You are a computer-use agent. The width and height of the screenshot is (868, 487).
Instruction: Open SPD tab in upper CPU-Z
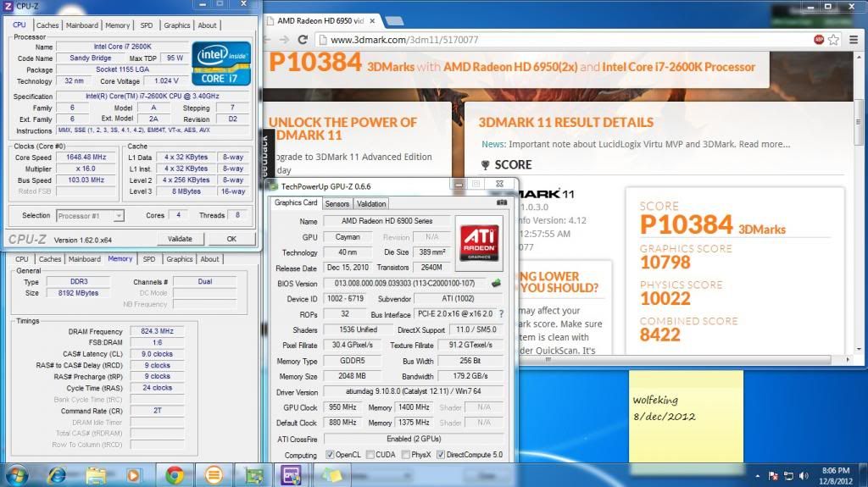[147, 25]
